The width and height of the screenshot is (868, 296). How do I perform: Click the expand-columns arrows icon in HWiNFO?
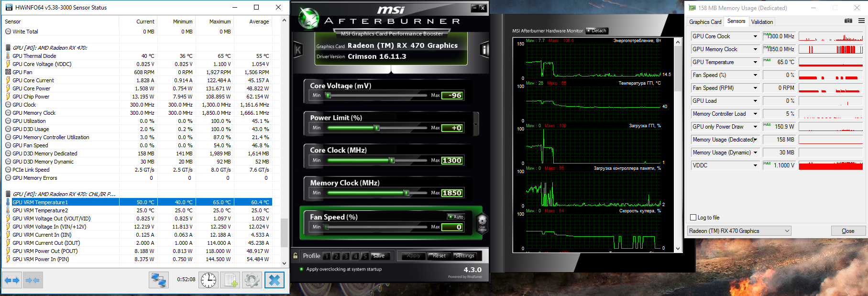tap(12, 280)
